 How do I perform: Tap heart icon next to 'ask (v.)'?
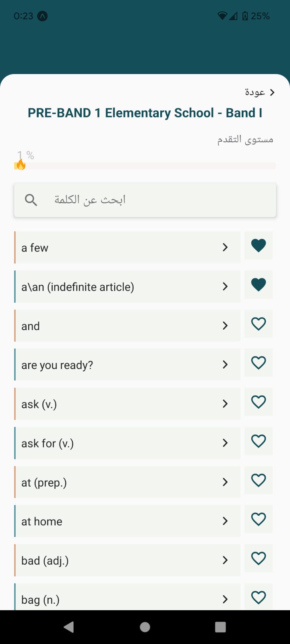point(259,402)
